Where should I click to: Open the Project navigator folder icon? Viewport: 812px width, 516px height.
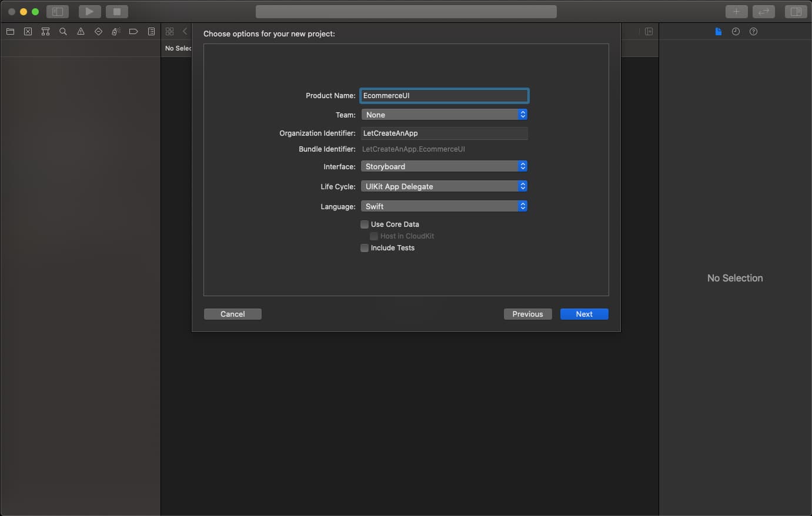click(x=10, y=32)
